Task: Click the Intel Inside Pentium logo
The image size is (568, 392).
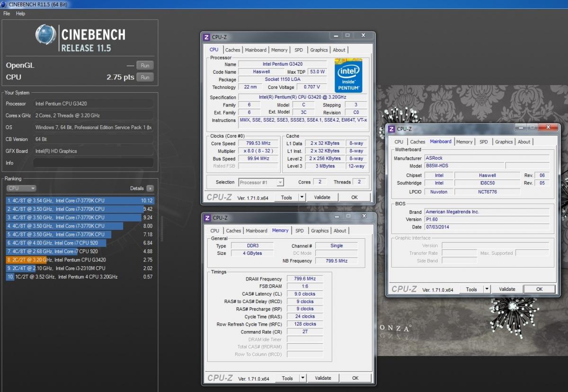Action: tap(348, 76)
